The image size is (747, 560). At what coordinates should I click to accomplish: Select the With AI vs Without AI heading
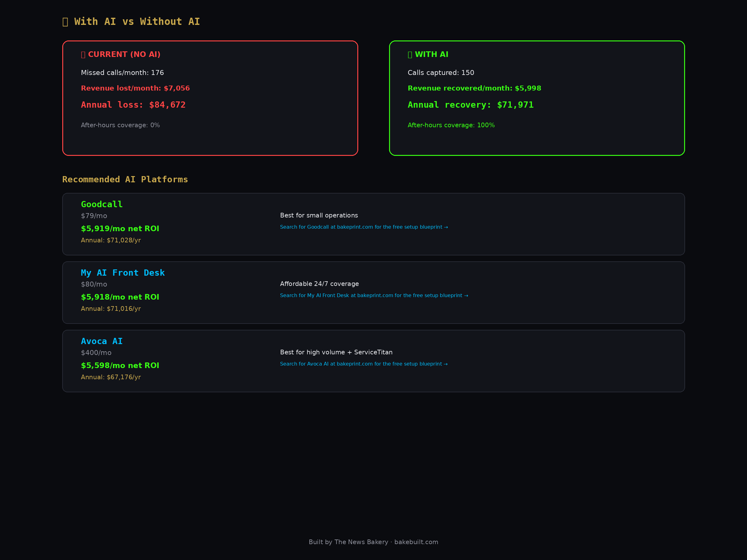point(131,21)
